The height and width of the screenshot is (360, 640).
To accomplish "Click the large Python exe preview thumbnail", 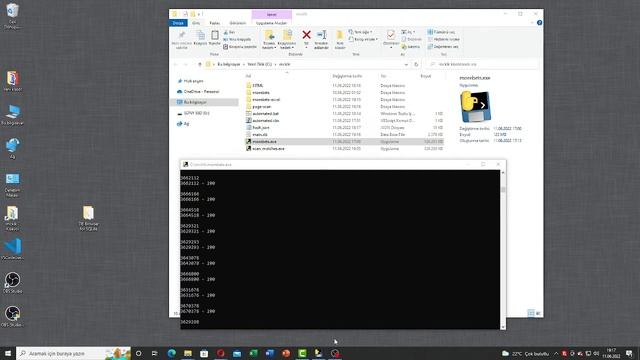I will (x=476, y=107).
